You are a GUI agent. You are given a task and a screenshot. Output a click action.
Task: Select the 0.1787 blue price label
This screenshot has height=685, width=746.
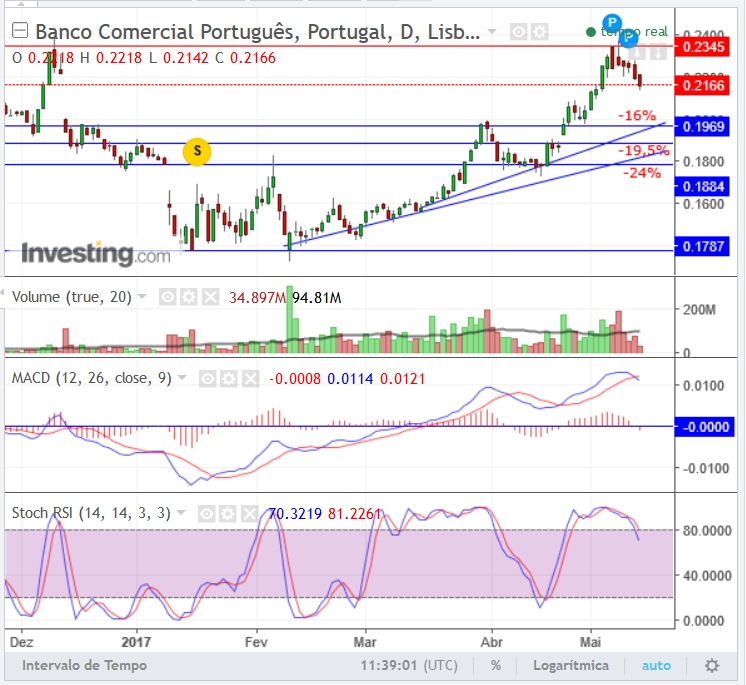tap(702, 246)
